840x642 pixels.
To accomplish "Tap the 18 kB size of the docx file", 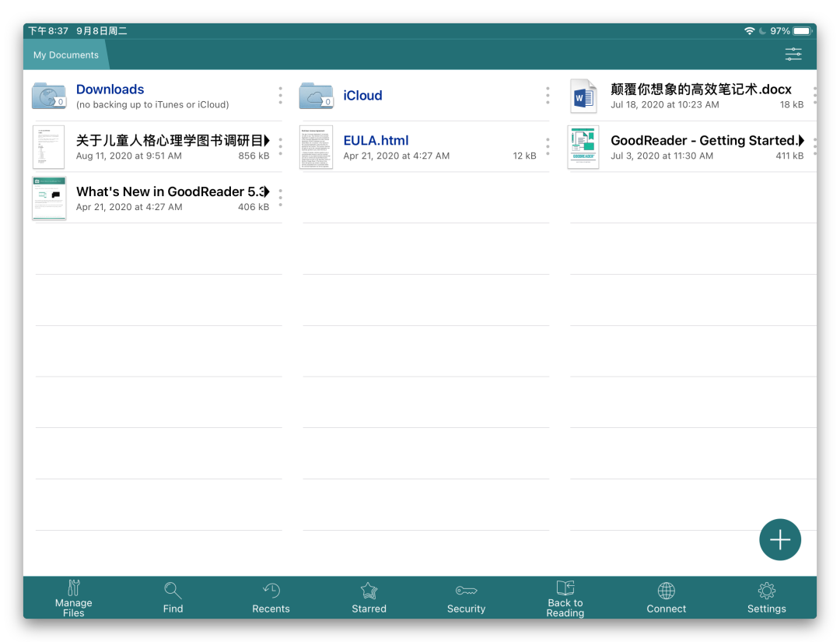I will click(x=792, y=104).
